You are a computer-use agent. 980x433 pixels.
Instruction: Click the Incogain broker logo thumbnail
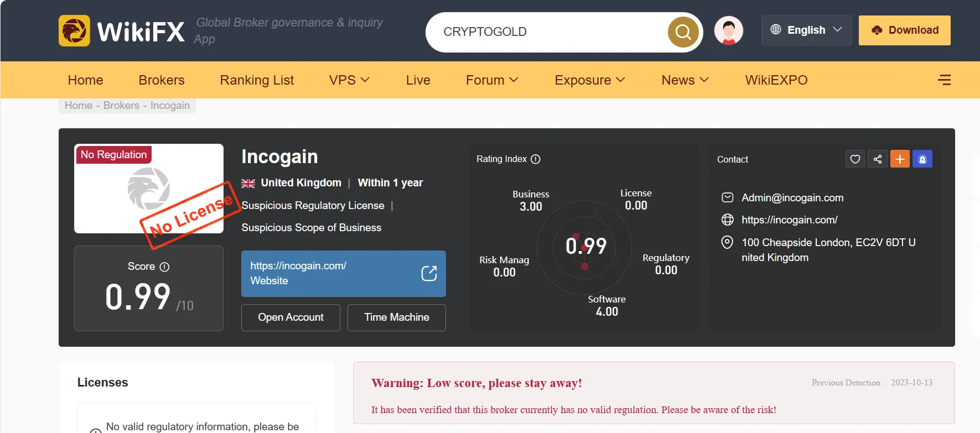[x=149, y=189]
